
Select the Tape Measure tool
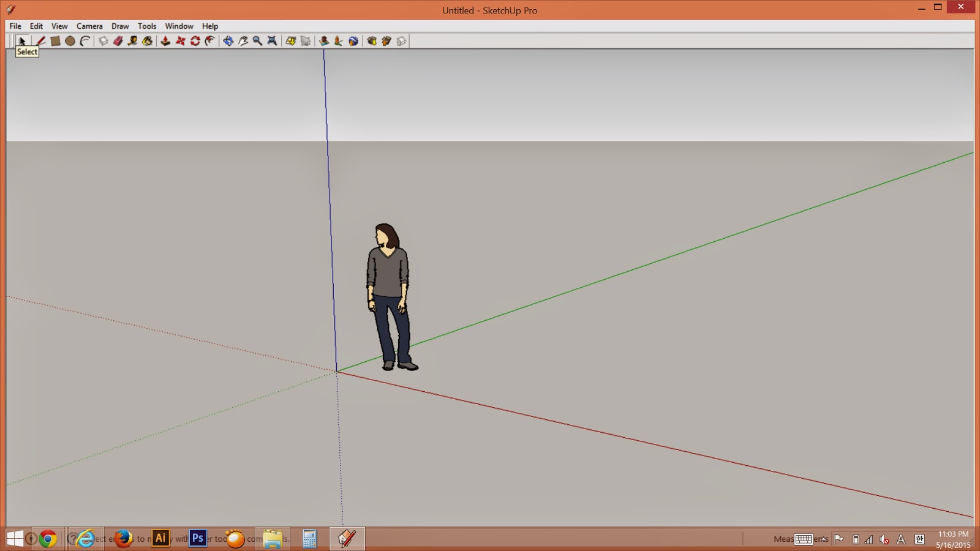coord(134,41)
